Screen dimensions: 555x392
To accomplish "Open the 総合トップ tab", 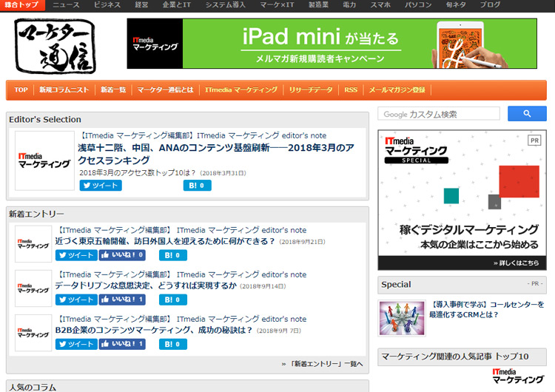I will (x=22, y=5).
